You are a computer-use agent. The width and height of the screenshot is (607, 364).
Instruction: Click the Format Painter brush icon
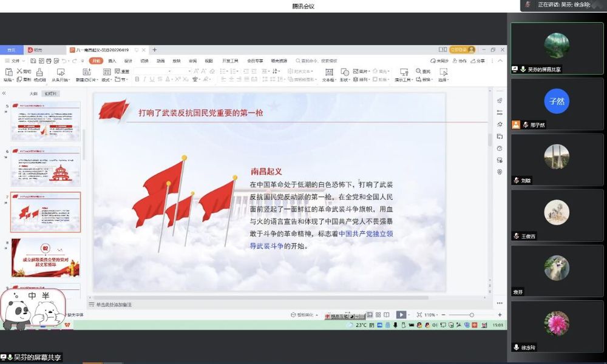39,73
